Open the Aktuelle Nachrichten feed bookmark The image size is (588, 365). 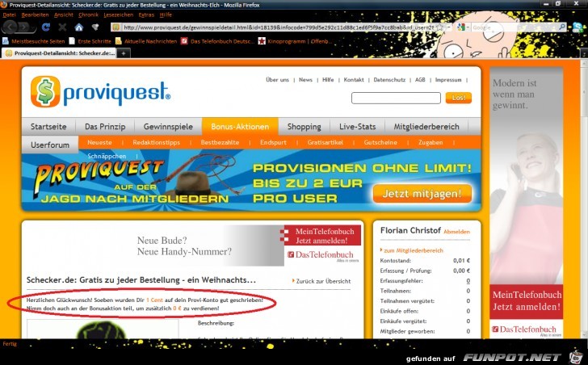[x=146, y=41]
